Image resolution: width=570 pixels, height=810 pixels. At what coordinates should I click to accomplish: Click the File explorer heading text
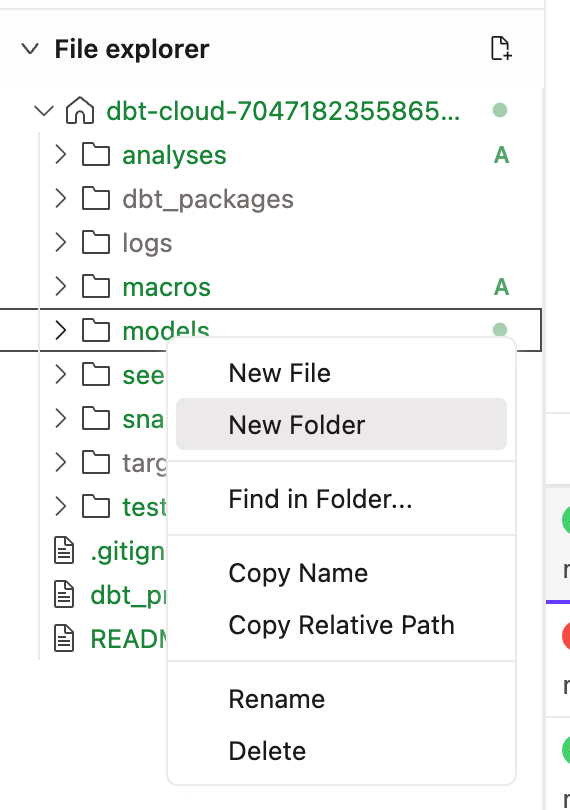pyautogui.click(x=132, y=50)
